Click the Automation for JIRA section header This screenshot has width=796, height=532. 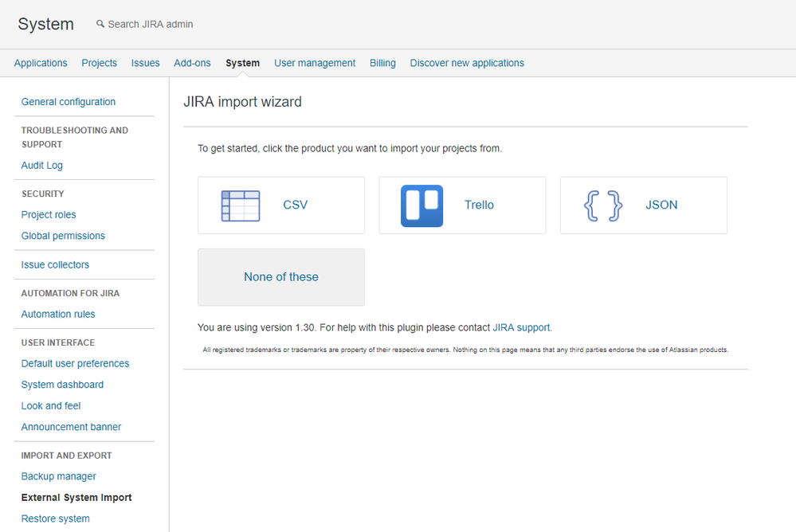coord(70,293)
